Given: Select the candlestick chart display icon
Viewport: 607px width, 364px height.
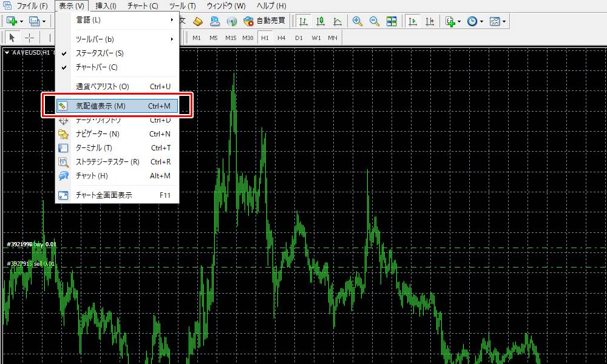Looking at the screenshot, I should pyautogui.click(x=322, y=21).
